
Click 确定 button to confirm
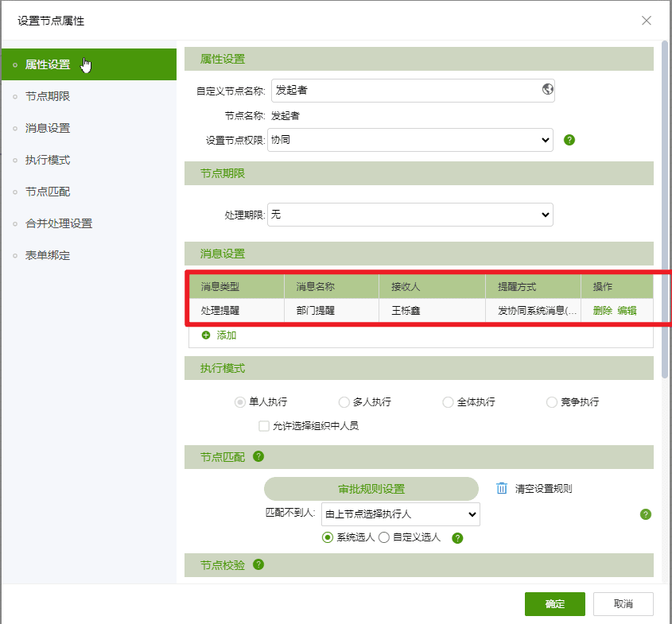tap(554, 604)
